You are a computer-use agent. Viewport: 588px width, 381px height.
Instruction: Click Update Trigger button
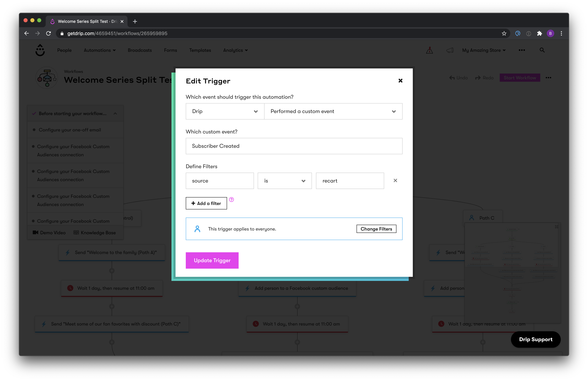click(x=212, y=260)
